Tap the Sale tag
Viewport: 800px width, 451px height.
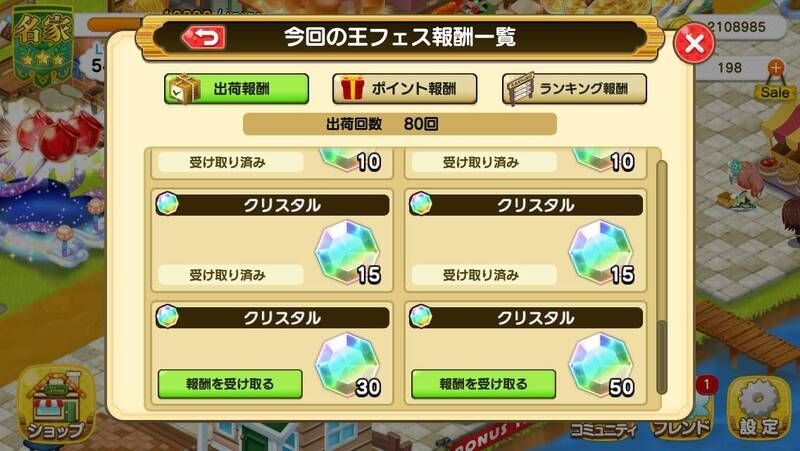tap(775, 92)
